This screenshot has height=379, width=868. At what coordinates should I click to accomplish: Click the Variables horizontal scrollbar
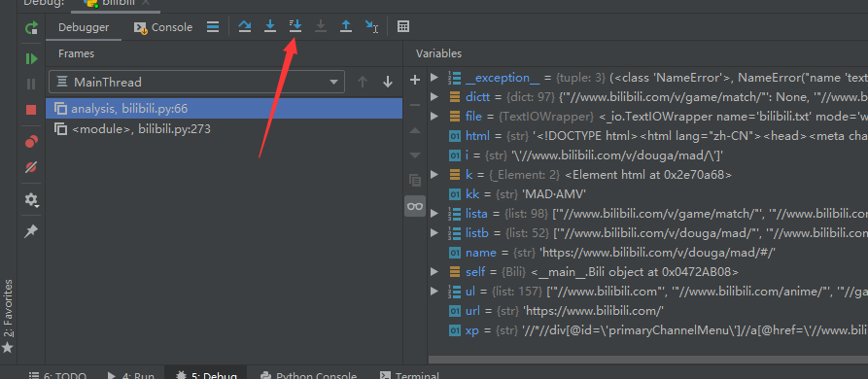point(648,361)
